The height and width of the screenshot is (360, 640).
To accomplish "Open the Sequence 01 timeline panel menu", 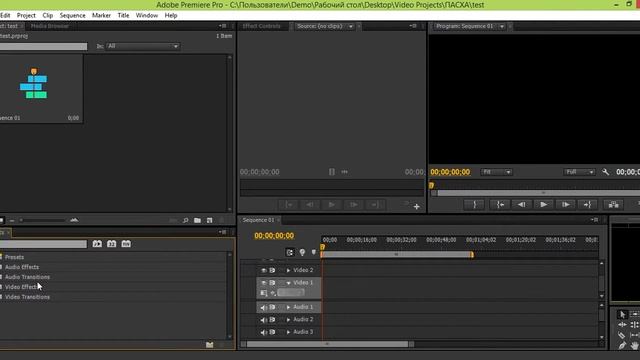I will (595, 220).
